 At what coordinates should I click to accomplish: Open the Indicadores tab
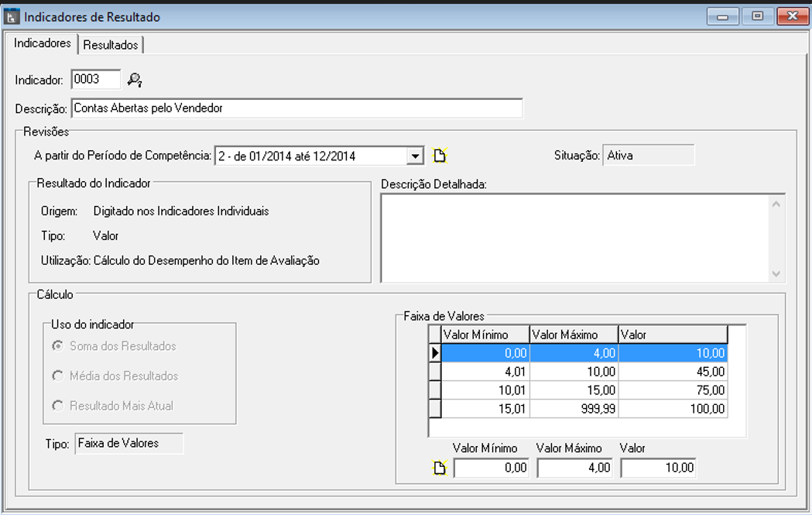coord(43,43)
